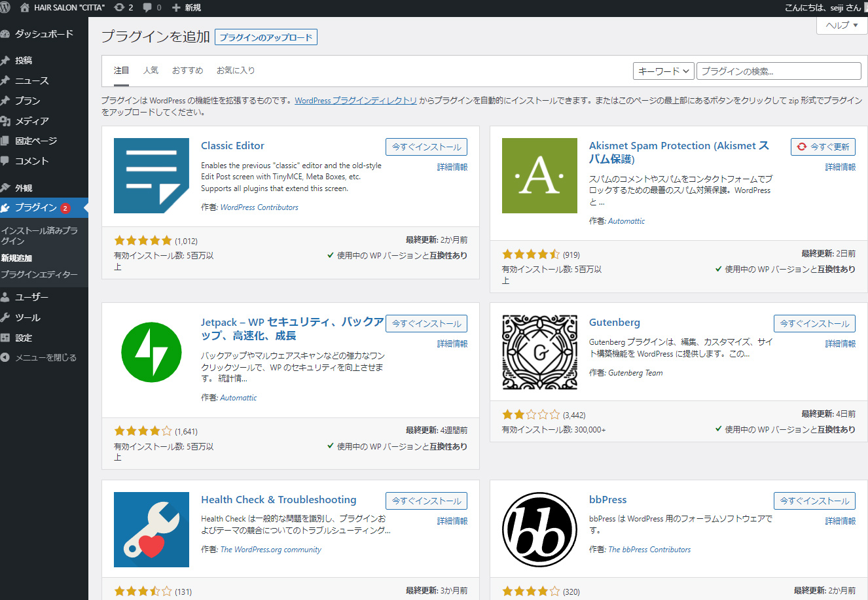
Task: Switch to the おすすめ tab
Action: pyautogui.click(x=187, y=71)
